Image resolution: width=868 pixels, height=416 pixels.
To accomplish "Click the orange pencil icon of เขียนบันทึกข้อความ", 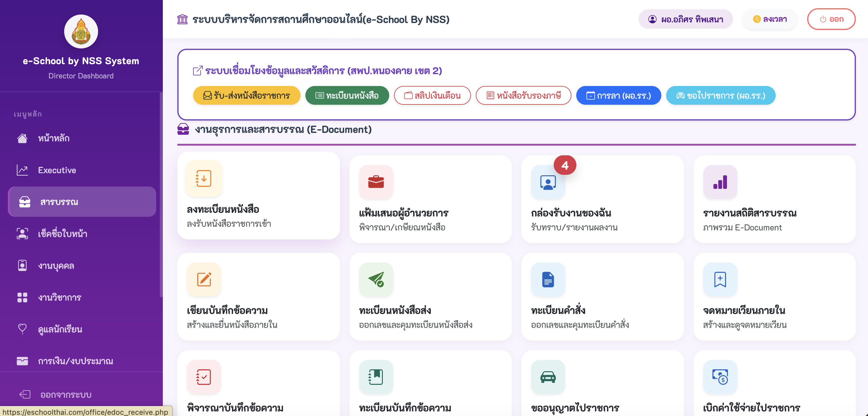I will (x=204, y=279).
